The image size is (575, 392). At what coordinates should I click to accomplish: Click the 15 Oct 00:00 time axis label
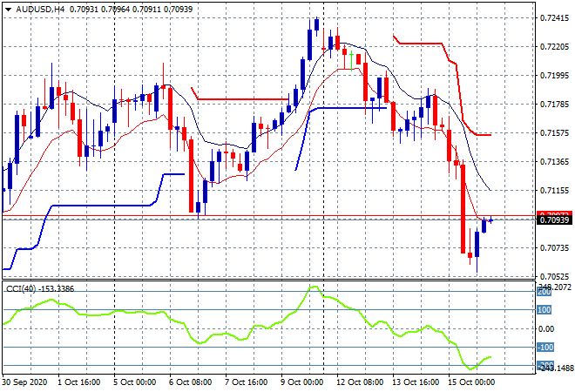471,382
